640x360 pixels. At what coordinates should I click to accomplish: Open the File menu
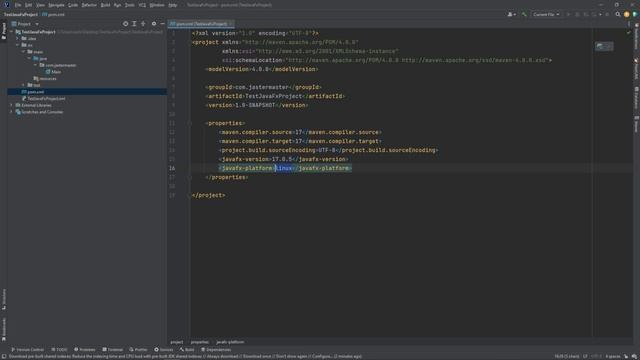pos(18,5)
